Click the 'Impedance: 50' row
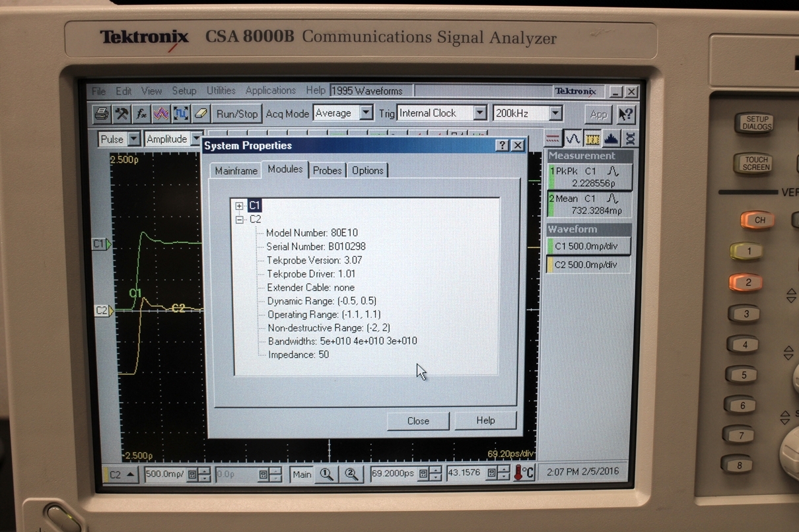This screenshot has height=532, width=799. 298,354
